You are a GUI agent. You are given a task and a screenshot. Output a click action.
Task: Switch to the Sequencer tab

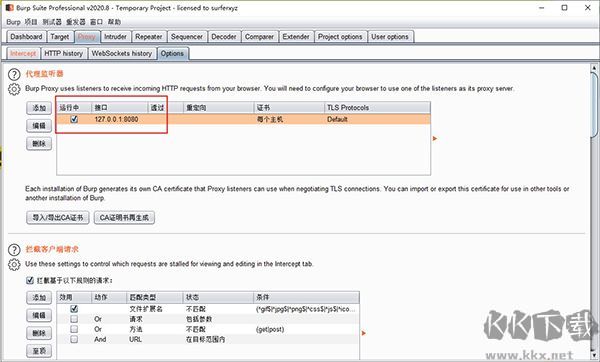[187, 37]
